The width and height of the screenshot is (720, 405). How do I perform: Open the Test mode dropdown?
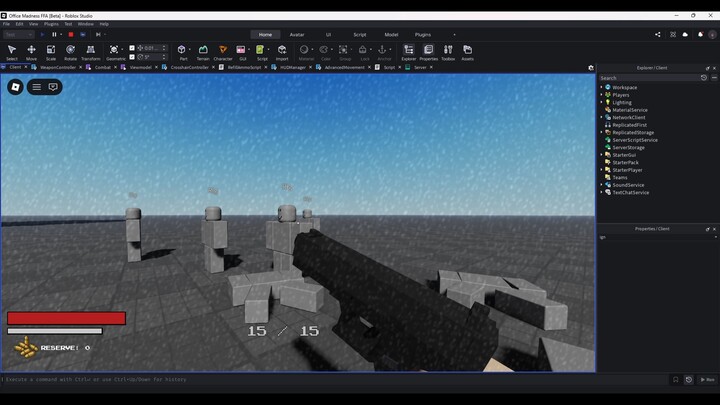[x=18, y=34]
